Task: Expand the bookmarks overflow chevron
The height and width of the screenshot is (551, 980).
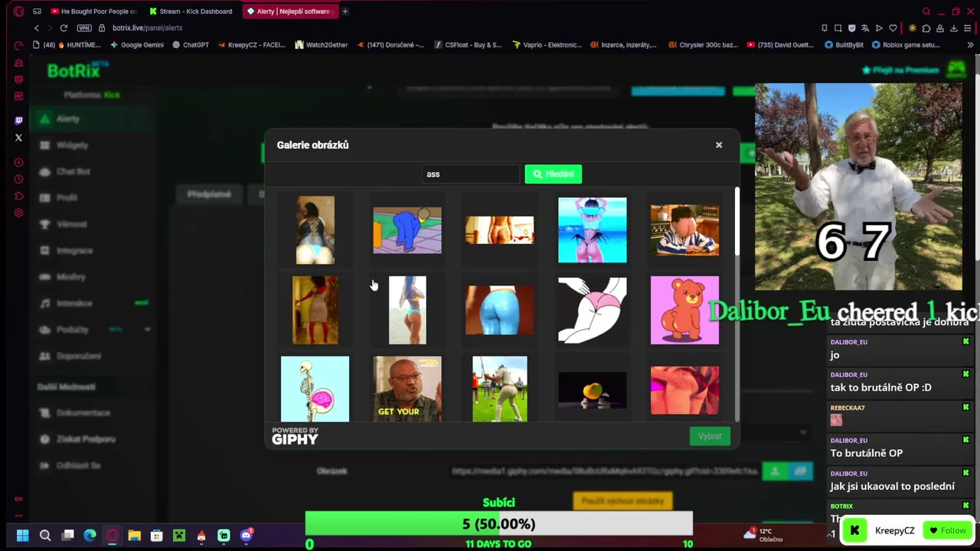Action: click(x=970, y=45)
